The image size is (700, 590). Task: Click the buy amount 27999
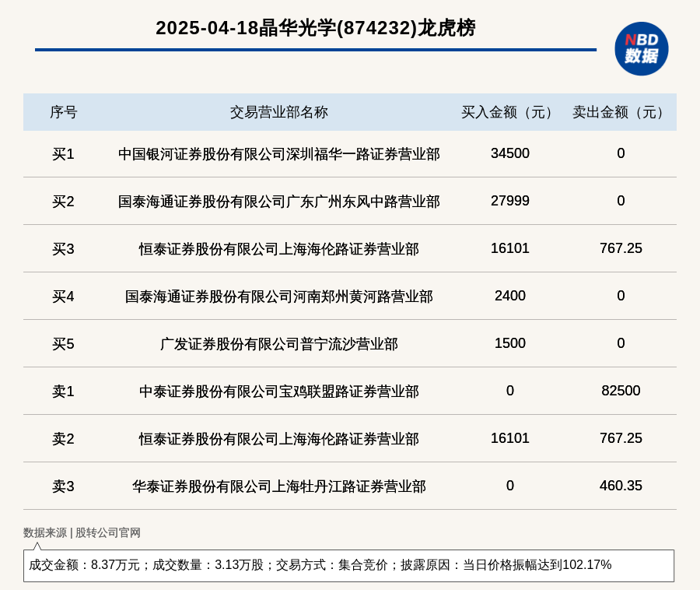(509, 201)
